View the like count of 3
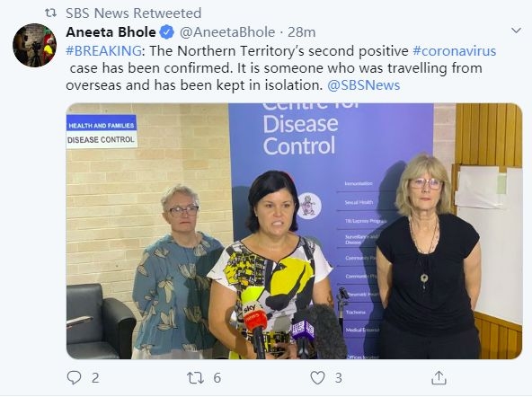The width and height of the screenshot is (532, 397). pos(338,377)
